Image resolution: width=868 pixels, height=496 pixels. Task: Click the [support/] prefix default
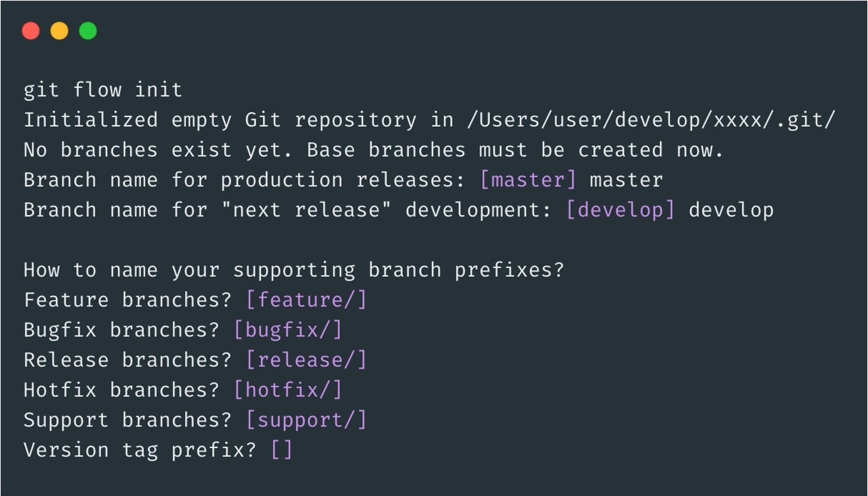306,420
